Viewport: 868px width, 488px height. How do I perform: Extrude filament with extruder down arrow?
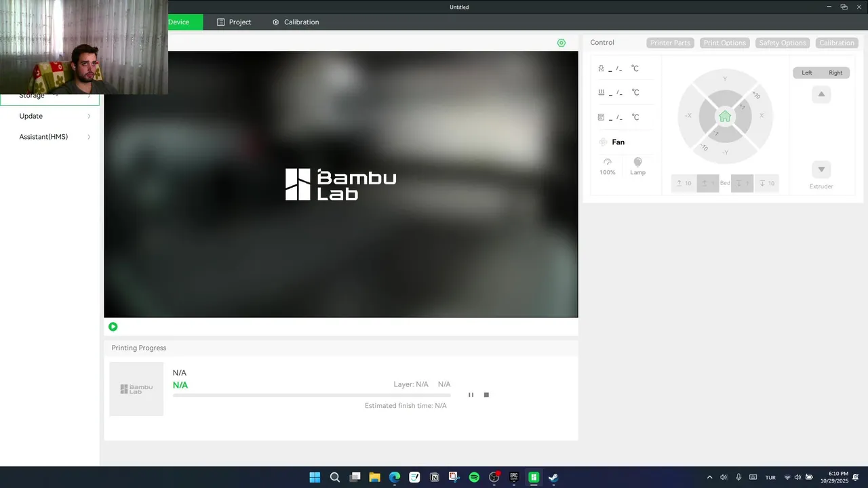(821, 169)
